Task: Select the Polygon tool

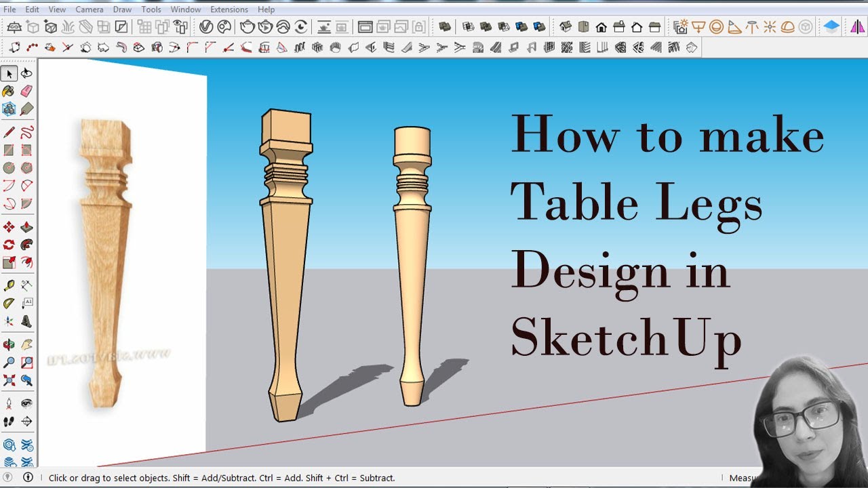Action: (x=27, y=167)
